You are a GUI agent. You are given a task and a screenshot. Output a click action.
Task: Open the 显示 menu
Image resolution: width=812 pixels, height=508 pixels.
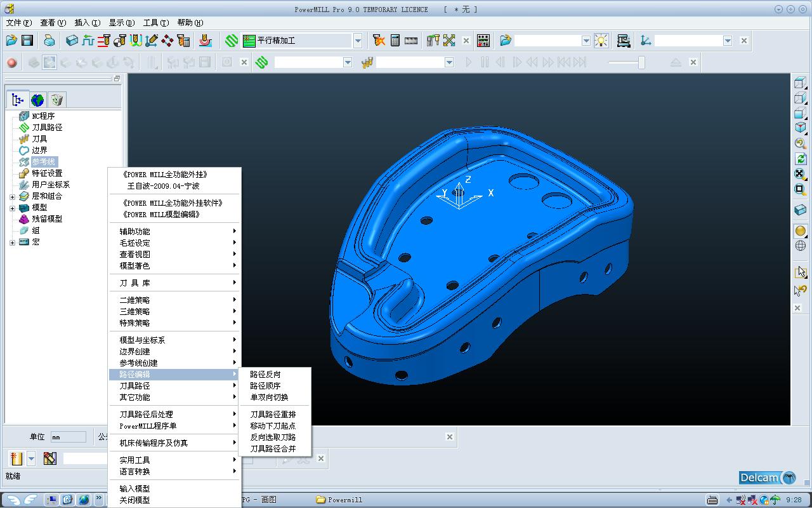121,23
